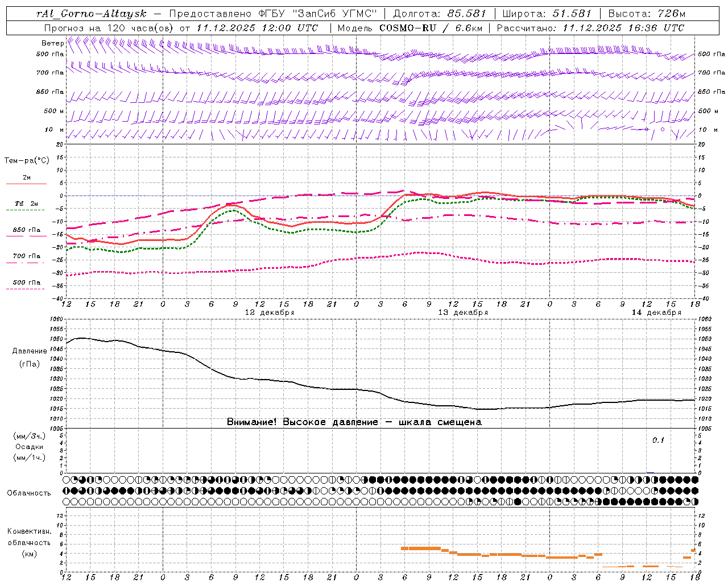Click the dotted 500 гПа legend line sample
The width and height of the screenshot is (728, 582).
point(25,289)
